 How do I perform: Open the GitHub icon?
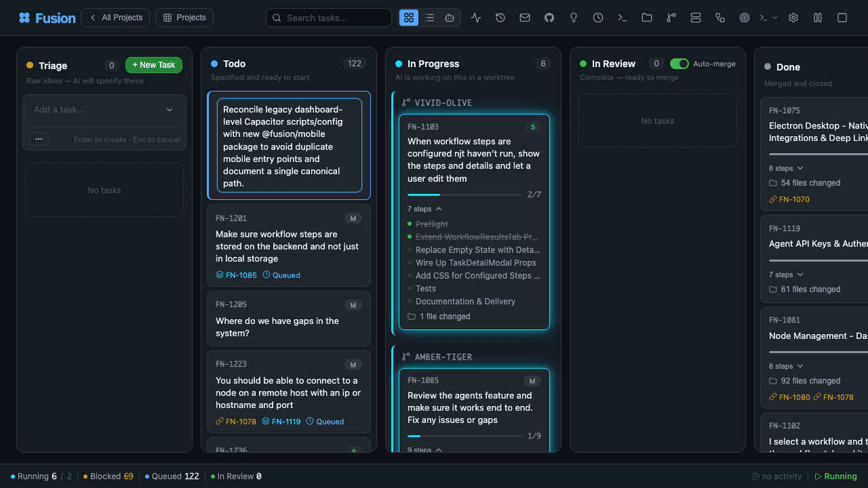coord(549,18)
